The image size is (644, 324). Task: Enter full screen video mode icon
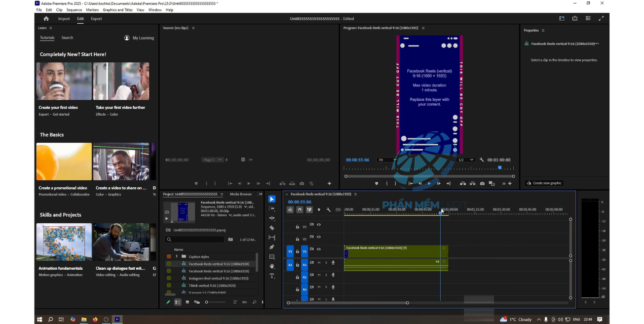(601, 19)
